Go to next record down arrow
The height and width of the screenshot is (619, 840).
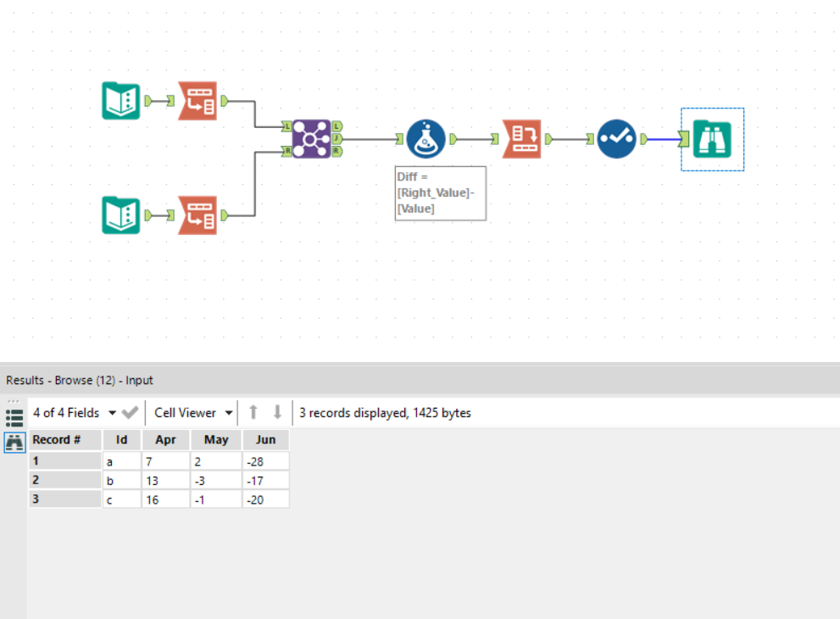[x=277, y=412]
